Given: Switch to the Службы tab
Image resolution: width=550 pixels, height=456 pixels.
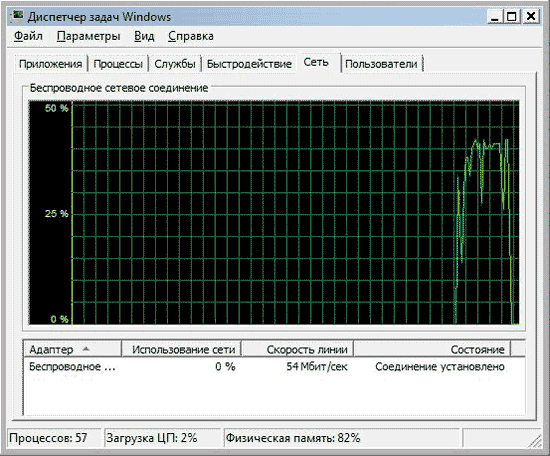Looking at the screenshot, I should coord(175,64).
